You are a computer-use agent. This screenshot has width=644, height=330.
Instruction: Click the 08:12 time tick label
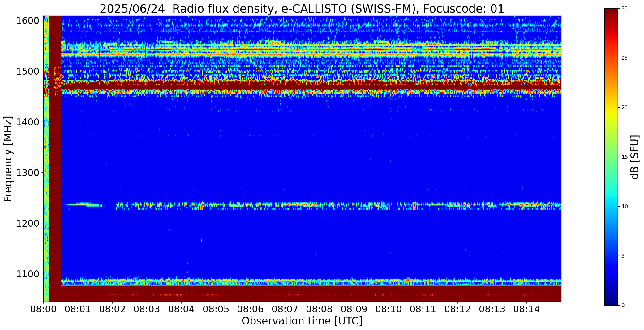tap(457, 309)
